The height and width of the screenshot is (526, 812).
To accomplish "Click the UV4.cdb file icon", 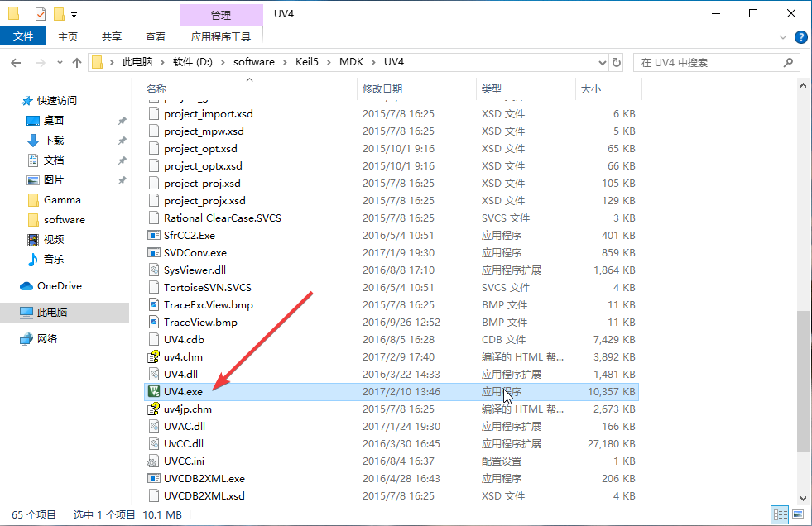I will tap(154, 340).
